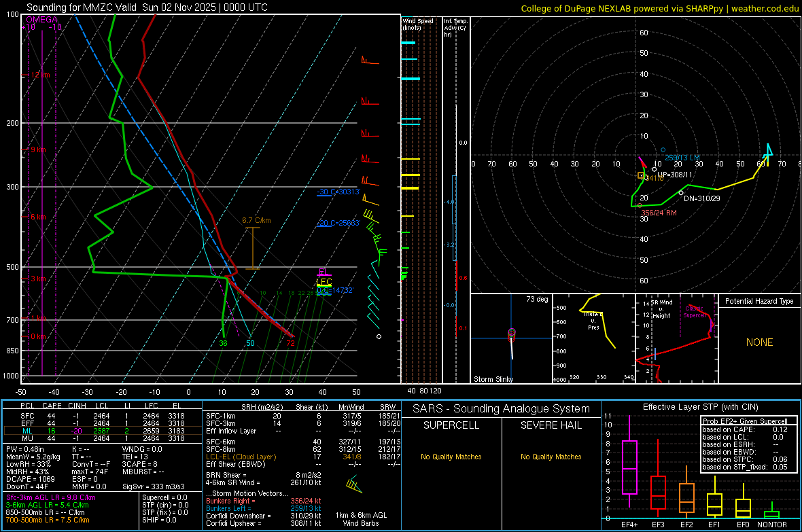This screenshot has width=802, height=532.
Task: Click the red EF3 box in the STP chart
Action: coord(658,493)
